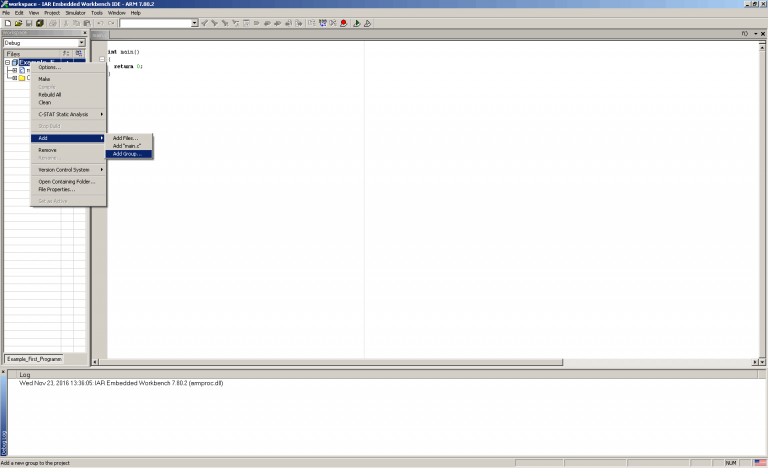Image resolution: width=768 pixels, height=468 pixels.
Task: Click the Print toolbar icon
Action: [51, 23]
